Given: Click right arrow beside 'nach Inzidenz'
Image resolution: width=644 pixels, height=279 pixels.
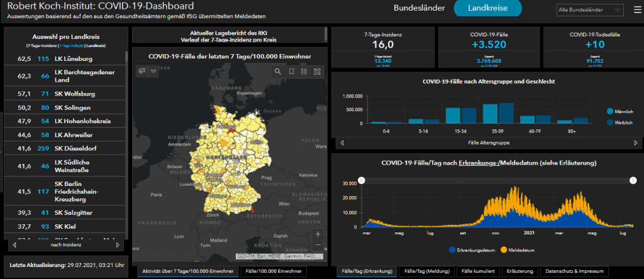Looking at the screenshot, I should pyautogui.click(x=118, y=245).
